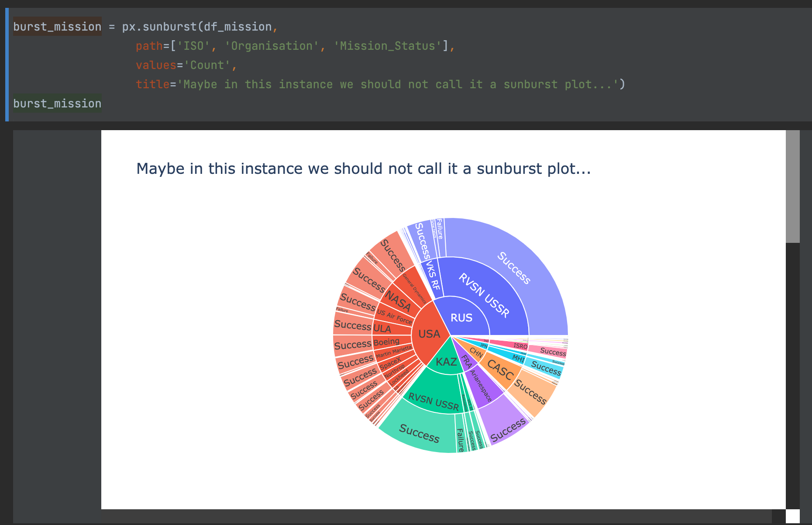Click the 'Organisation' string in the code

[272, 46]
